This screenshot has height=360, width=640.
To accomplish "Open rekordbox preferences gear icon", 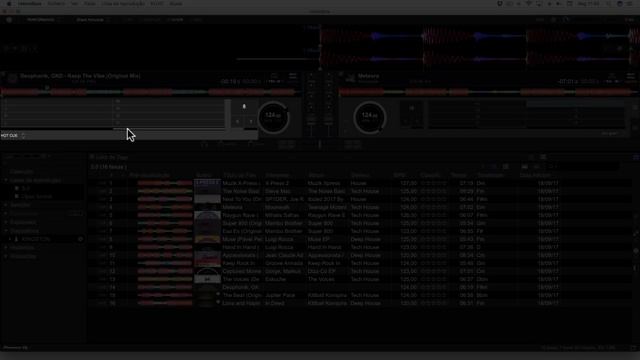I will 9,20.
